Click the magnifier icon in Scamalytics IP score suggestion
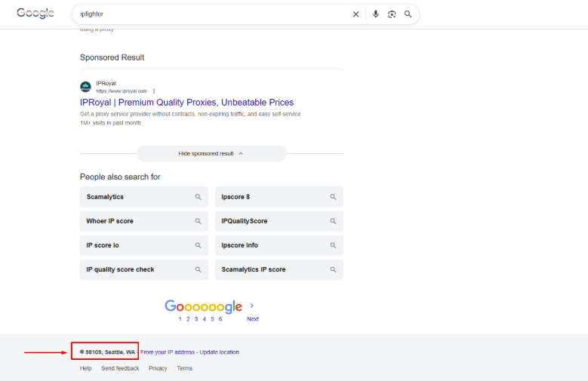The width and height of the screenshot is (588, 381). 333,269
